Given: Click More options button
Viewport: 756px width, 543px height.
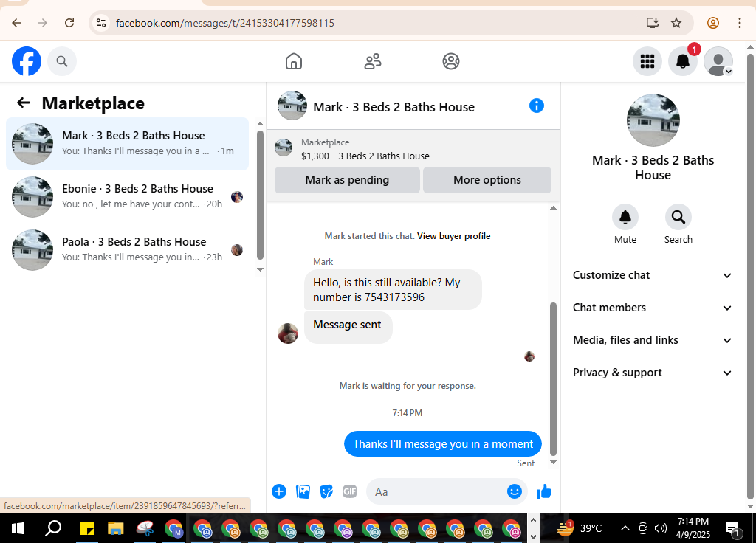Looking at the screenshot, I should [x=487, y=180].
